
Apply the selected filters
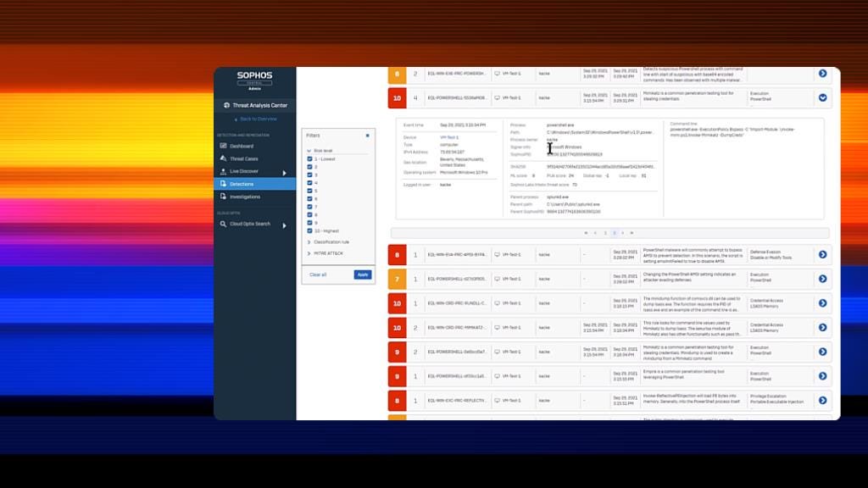coord(362,274)
